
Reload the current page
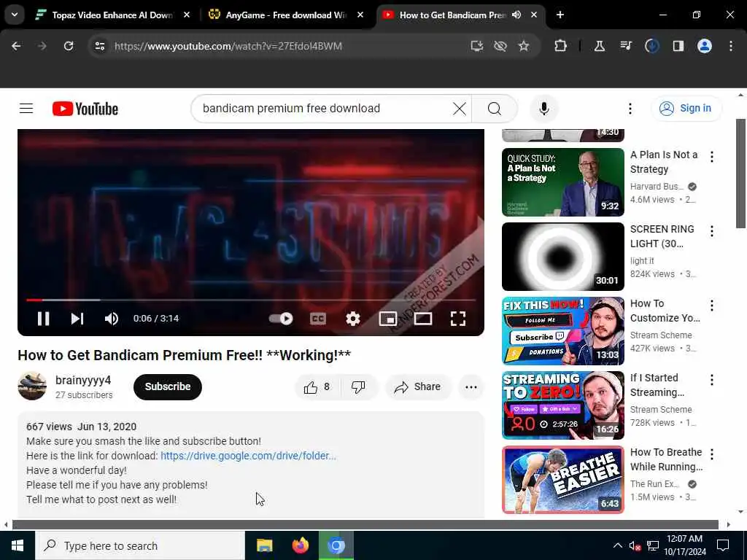click(69, 46)
